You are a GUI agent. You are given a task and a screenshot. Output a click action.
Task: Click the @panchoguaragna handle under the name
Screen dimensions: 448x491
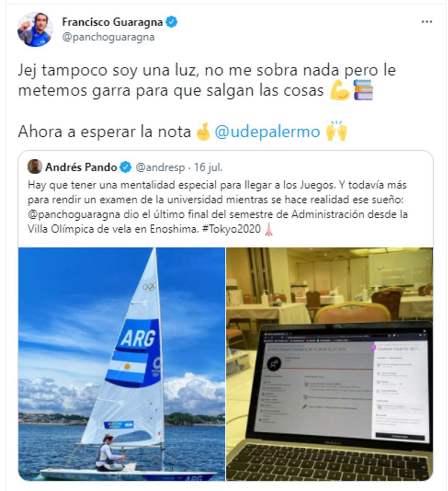pos(108,37)
